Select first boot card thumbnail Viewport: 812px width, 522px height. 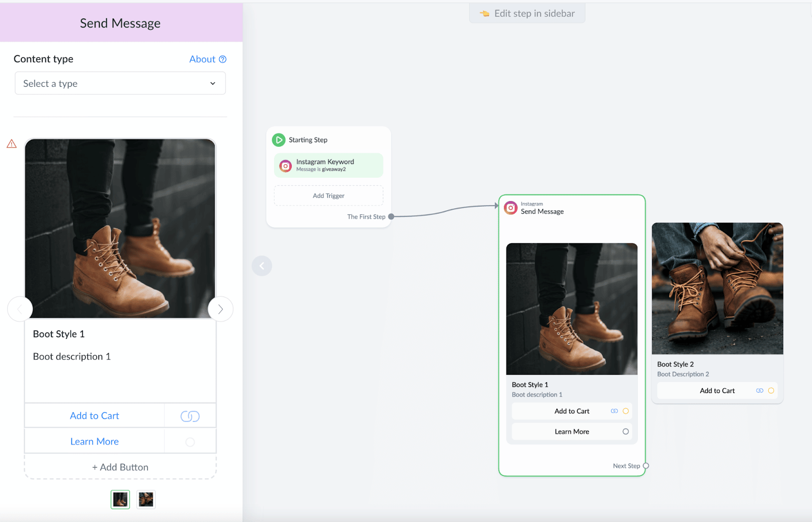(x=120, y=500)
